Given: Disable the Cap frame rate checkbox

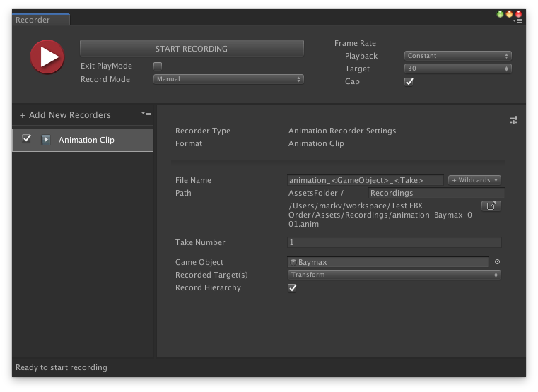Looking at the screenshot, I should point(409,81).
